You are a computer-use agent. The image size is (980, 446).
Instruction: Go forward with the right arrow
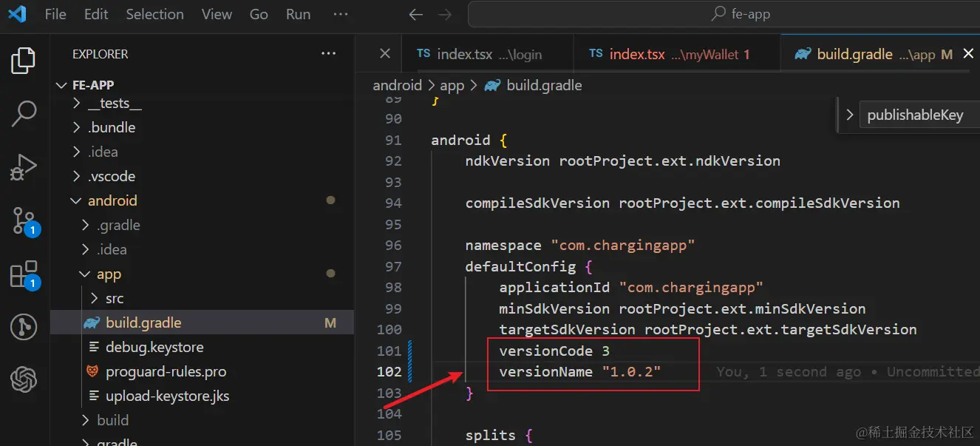click(444, 14)
